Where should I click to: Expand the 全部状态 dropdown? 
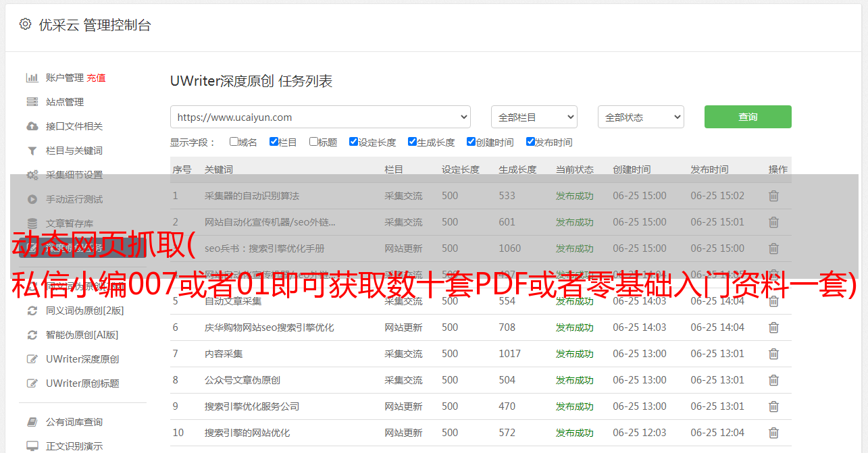641,117
